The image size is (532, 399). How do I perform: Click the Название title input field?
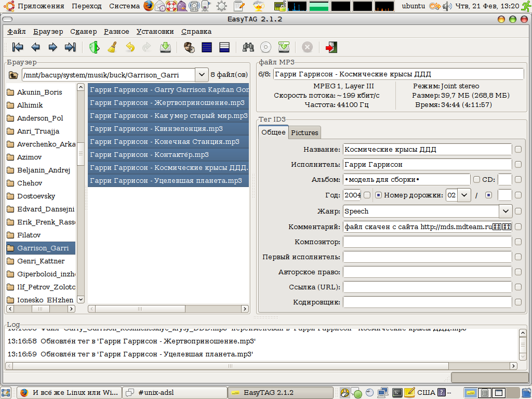(427, 149)
